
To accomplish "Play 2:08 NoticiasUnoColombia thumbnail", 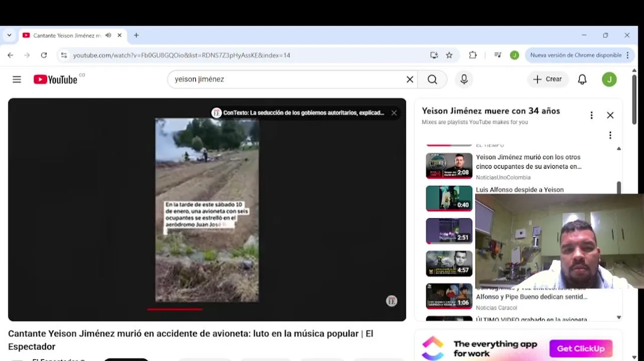I will coord(449,165).
